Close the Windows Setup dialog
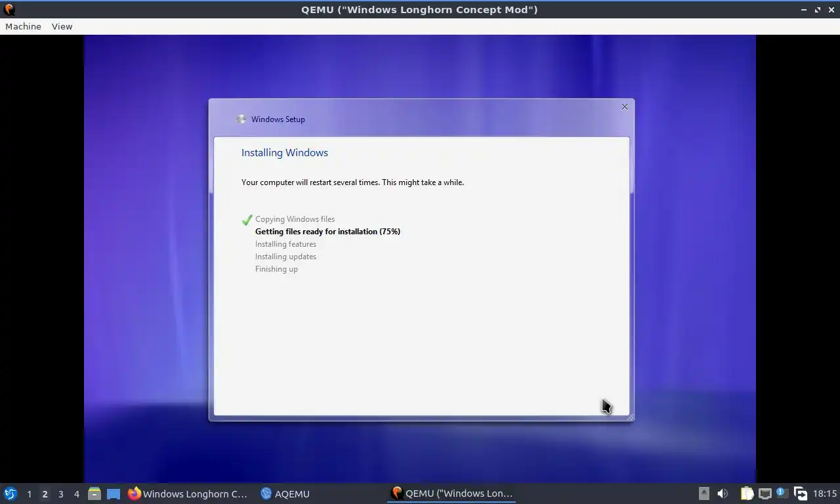 tap(625, 106)
